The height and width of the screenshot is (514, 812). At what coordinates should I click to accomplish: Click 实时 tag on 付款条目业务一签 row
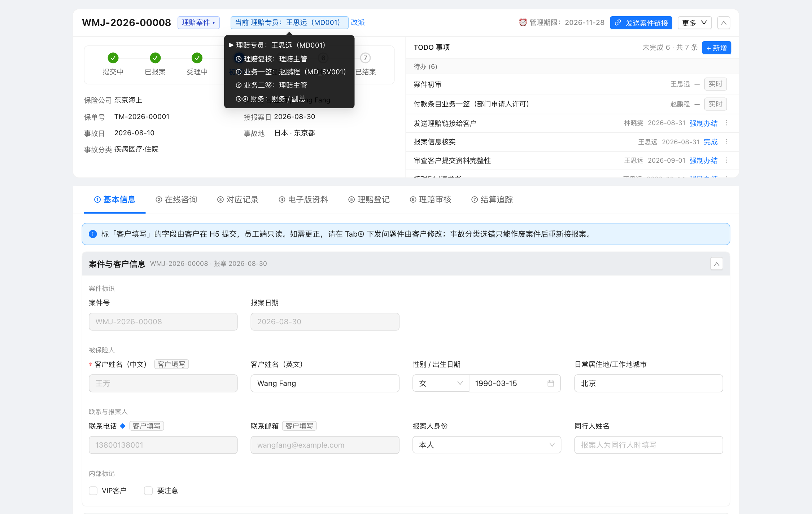(715, 104)
